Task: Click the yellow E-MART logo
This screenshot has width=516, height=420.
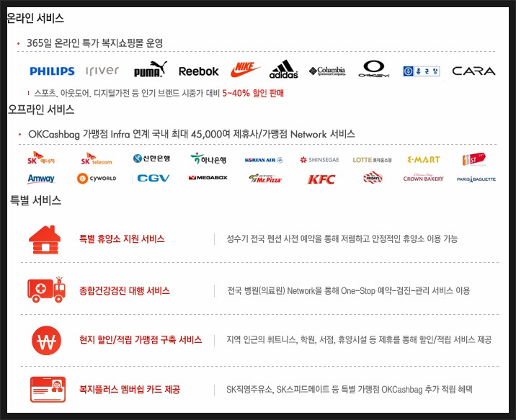Action: point(424,159)
